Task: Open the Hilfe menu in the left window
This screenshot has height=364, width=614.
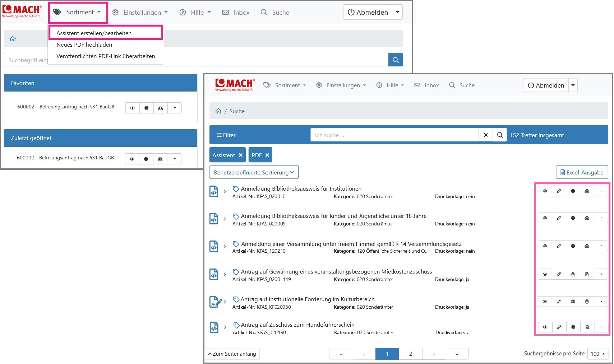Action: pyautogui.click(x=195, y=13)
